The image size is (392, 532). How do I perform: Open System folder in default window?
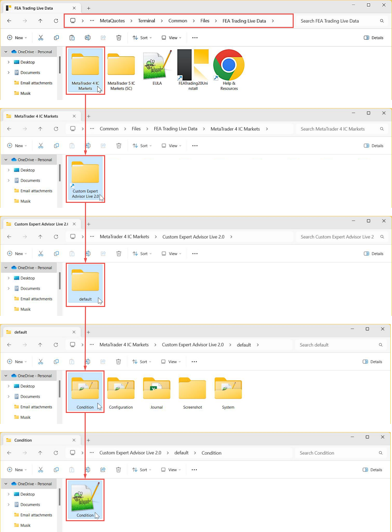[228, 393]
